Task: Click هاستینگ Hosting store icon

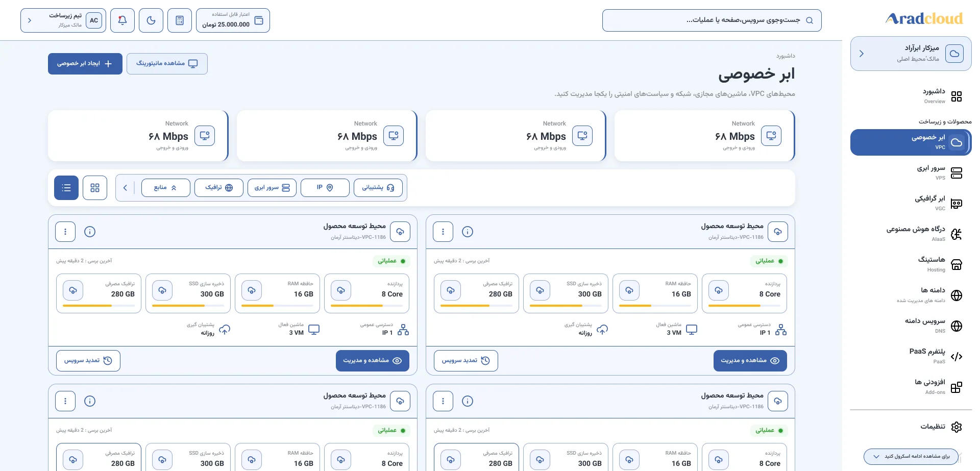Action: point(957,265)
